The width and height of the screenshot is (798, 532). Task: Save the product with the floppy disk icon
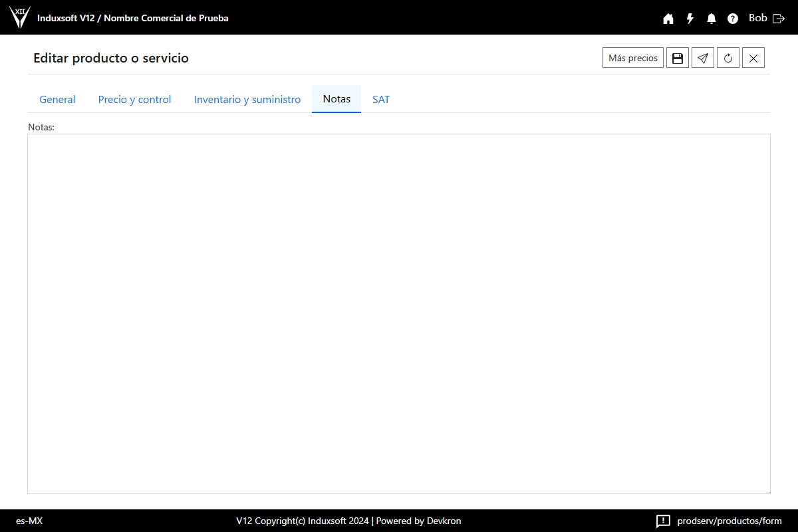click(678, 58)
